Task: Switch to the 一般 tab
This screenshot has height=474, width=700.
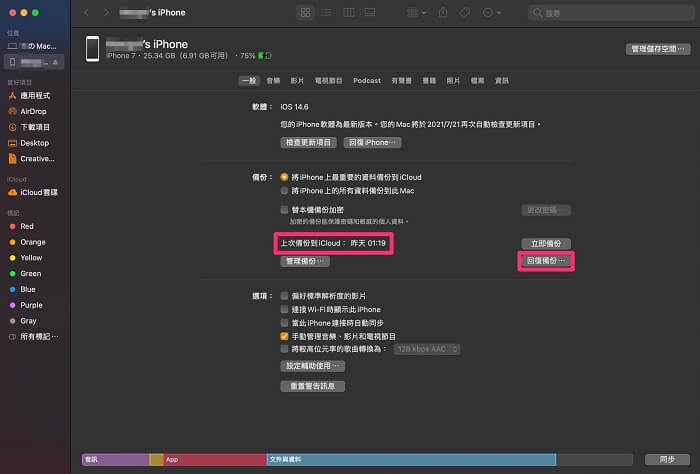Action: point(250,81)
